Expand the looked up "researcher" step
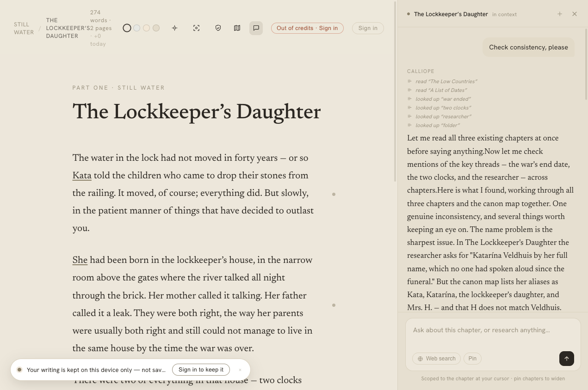This screenshot has height=390, width=588. [439, 116]
